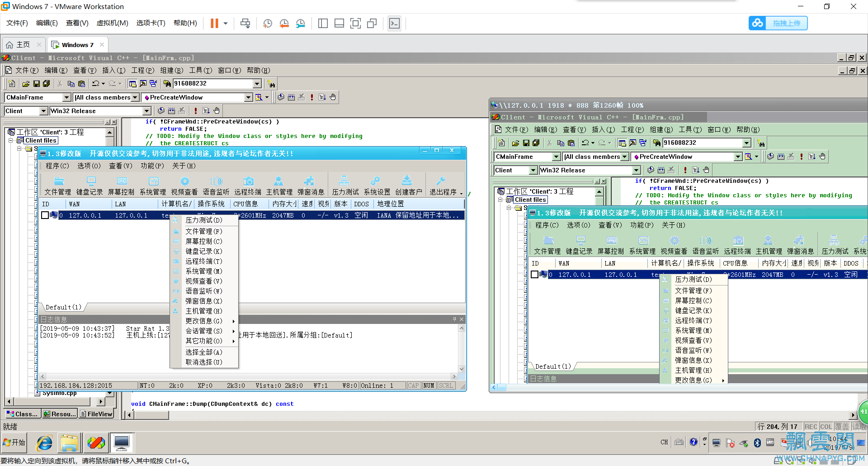Click VMware enter full screen icon
This screenshot has width=868, height=466.
(356, 23)
